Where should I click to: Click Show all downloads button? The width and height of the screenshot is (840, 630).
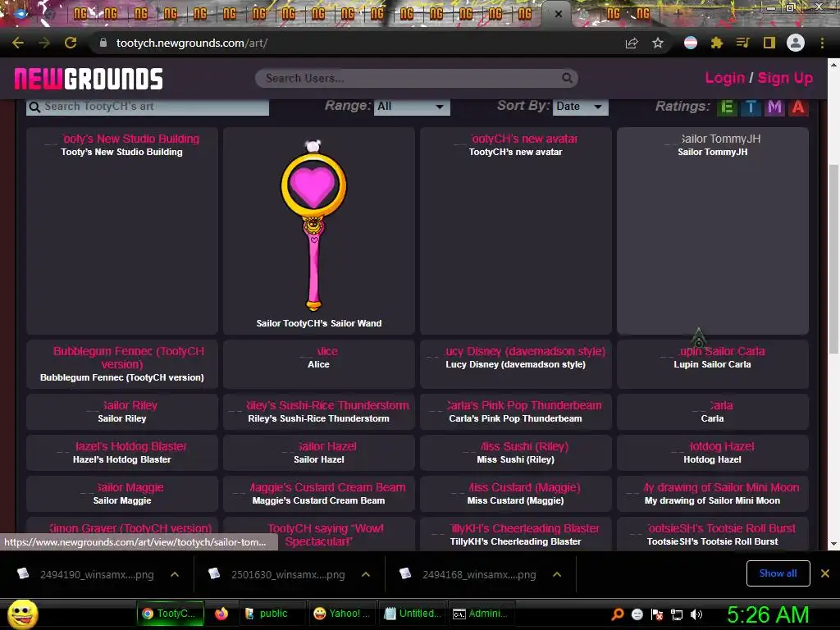(x=778, y=573)
